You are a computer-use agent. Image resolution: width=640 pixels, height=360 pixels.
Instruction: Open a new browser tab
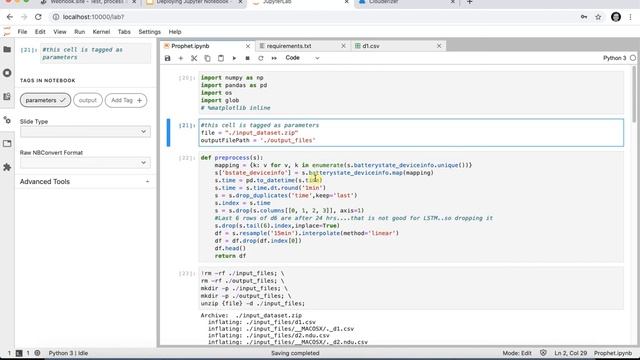pos(469,2)
